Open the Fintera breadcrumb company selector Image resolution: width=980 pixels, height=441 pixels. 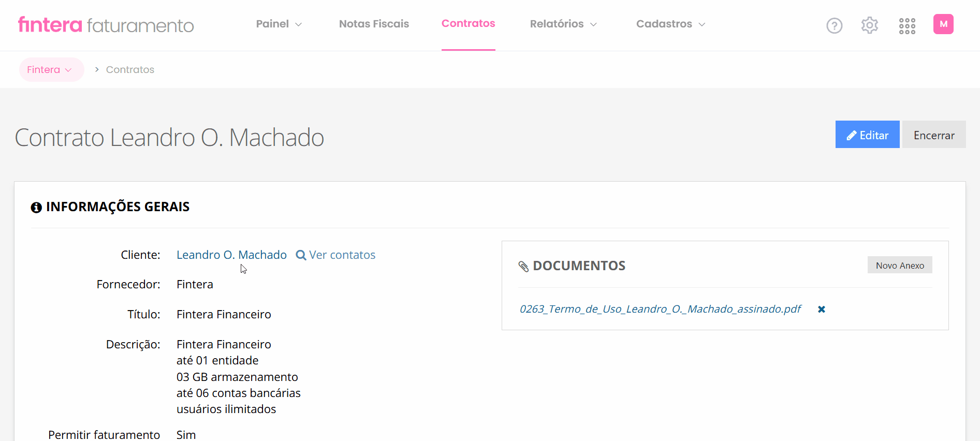pyautogui.click(x=51, y=69)
